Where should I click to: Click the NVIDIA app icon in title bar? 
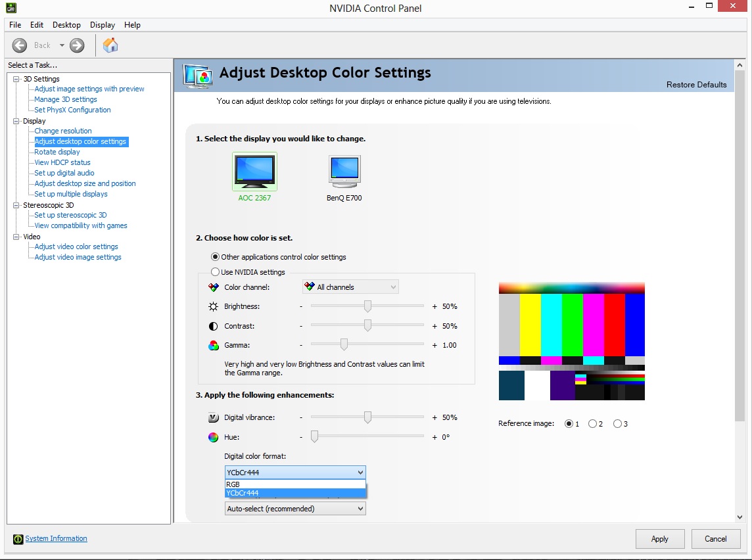point(11,7)
